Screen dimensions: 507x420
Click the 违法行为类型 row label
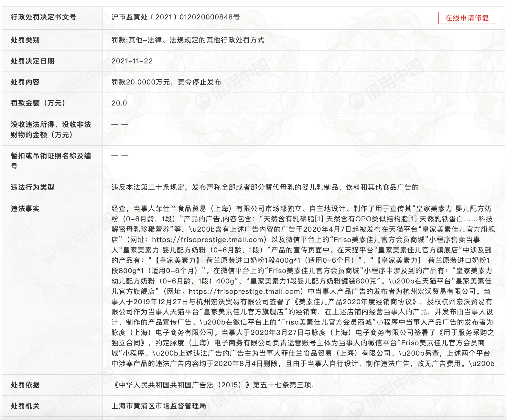coord(32,187)
